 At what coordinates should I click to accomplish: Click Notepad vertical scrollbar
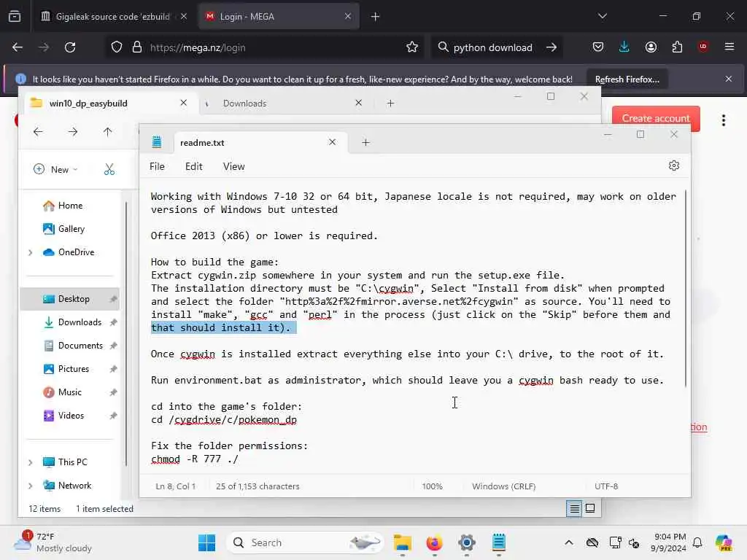(x=686, y=288)
